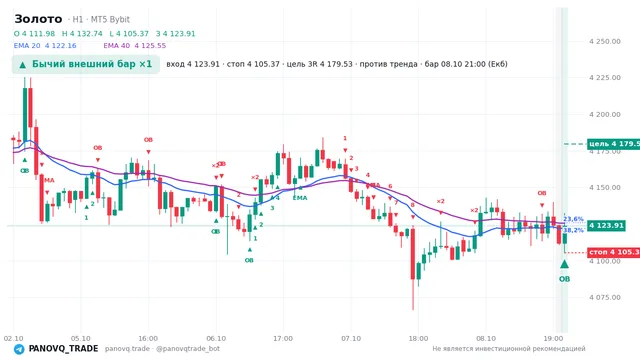
Task: Click the EMA 40 4 125.55 legend label
Action: pyautogui.click(x=135, y=46)
